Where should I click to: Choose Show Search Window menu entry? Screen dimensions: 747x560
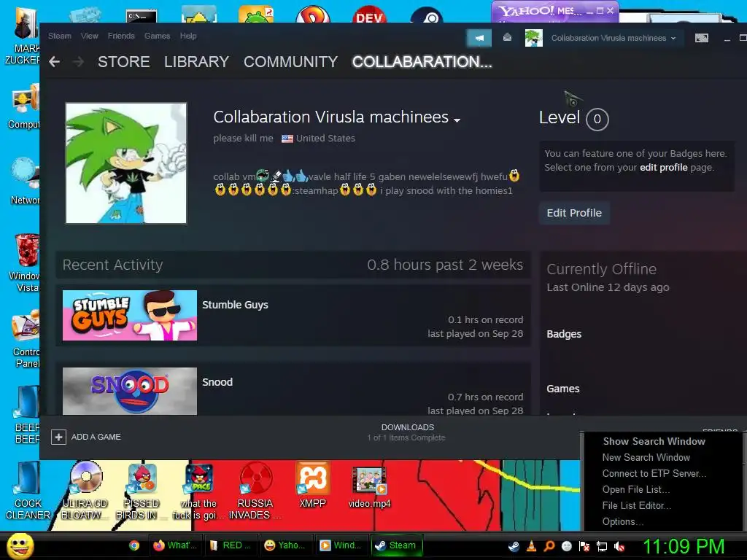(x=654, y=441)
